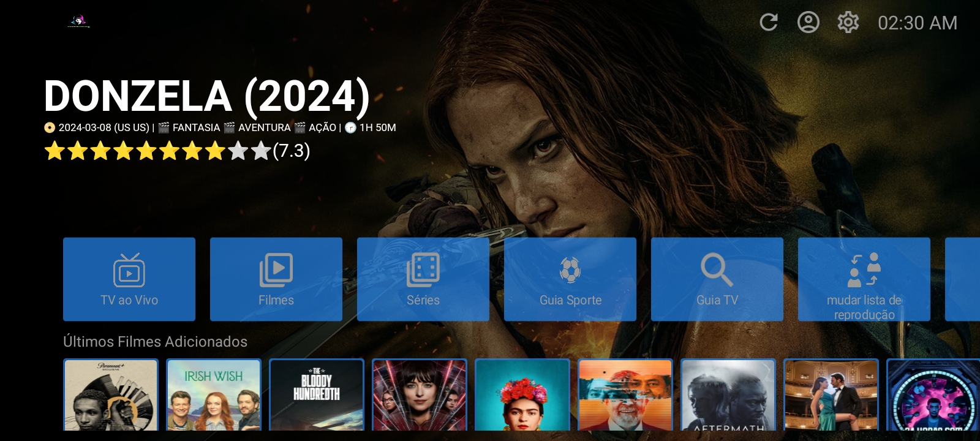
Task: Click the soccer ball icon for Guia Sporte
Action: (x=570, y=269)
